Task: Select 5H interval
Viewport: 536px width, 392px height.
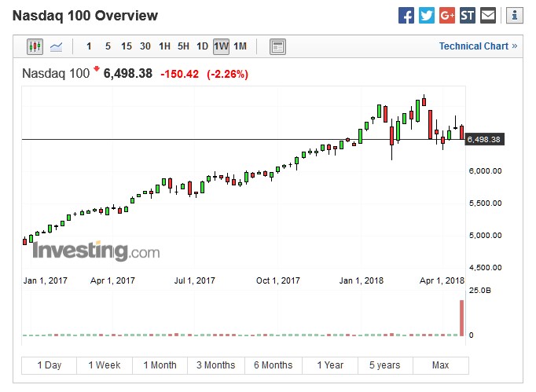Action: coord(183,46)
